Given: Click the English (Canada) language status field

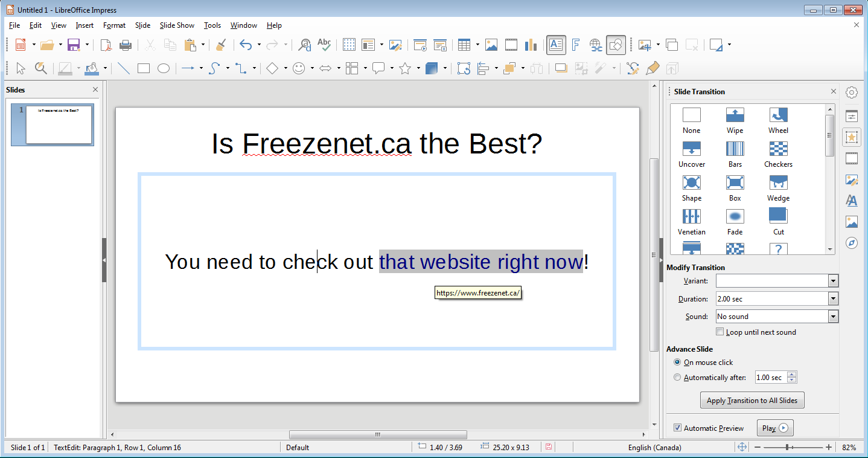Looking at the screenshot, I should coord(654,448).
